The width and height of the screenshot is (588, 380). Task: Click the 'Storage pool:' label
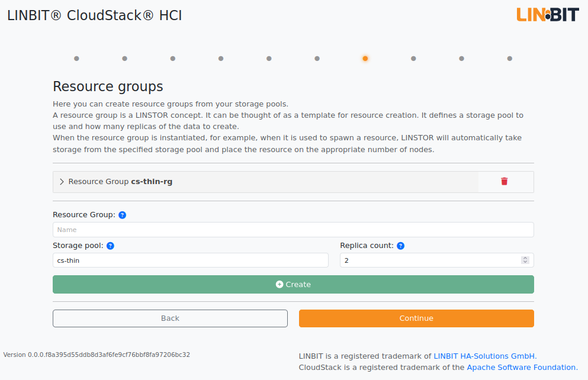click(x=78, y=246)
